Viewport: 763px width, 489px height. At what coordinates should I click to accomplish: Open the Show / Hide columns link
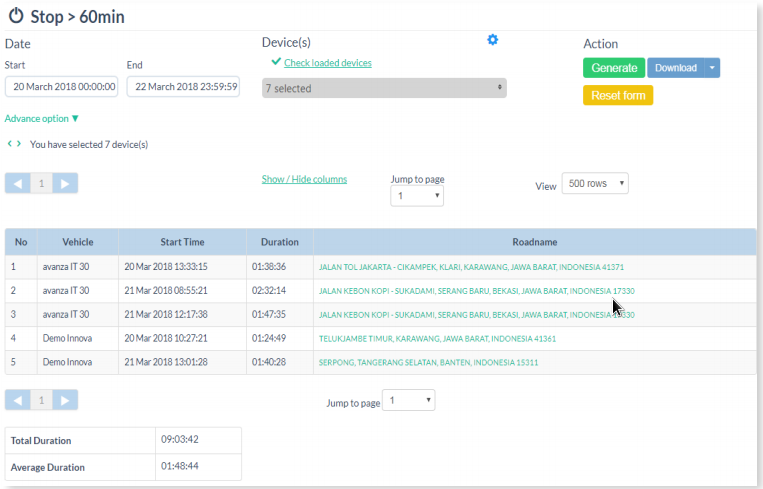(x=304, y=179)
